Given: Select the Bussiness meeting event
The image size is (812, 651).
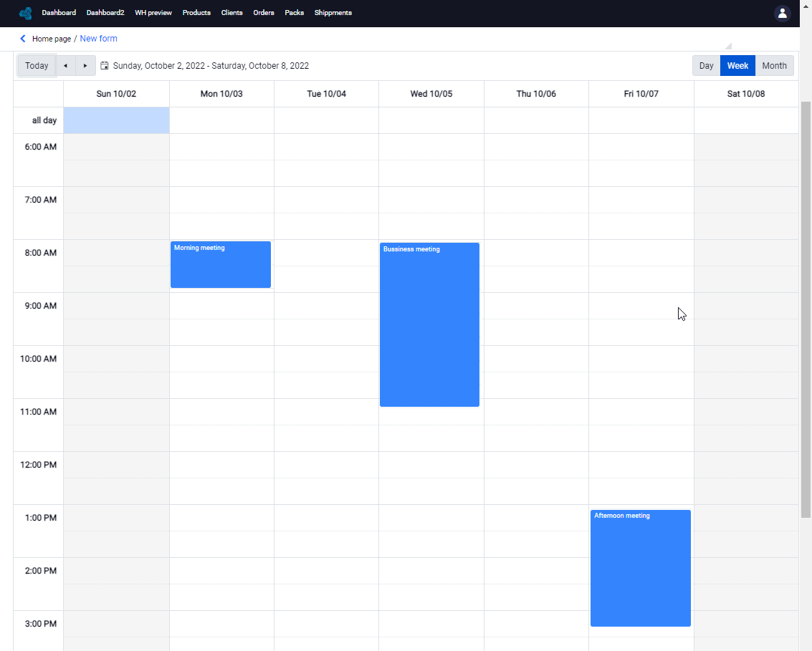Looking at the screenshot, I should tap(430, 324).
